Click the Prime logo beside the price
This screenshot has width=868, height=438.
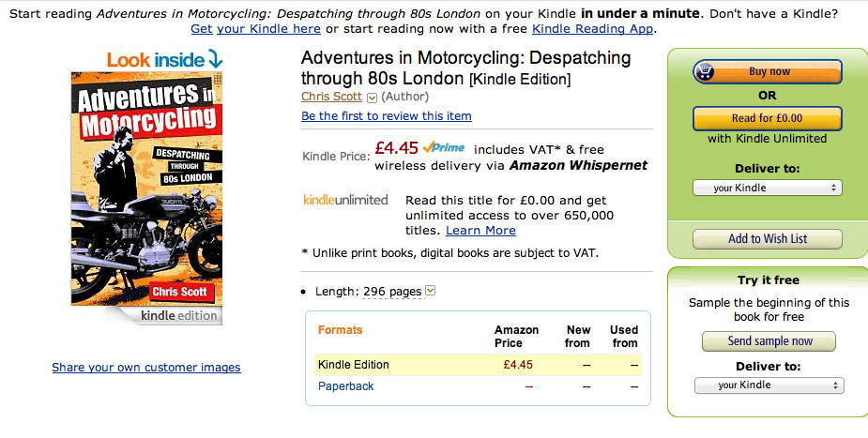444,147
